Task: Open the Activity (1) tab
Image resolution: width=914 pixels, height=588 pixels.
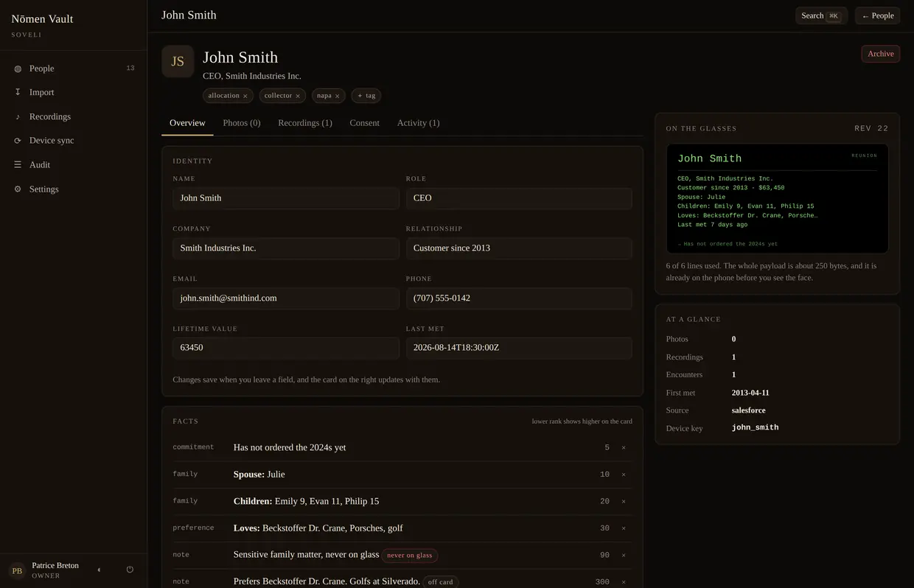Action: point(418,123)
